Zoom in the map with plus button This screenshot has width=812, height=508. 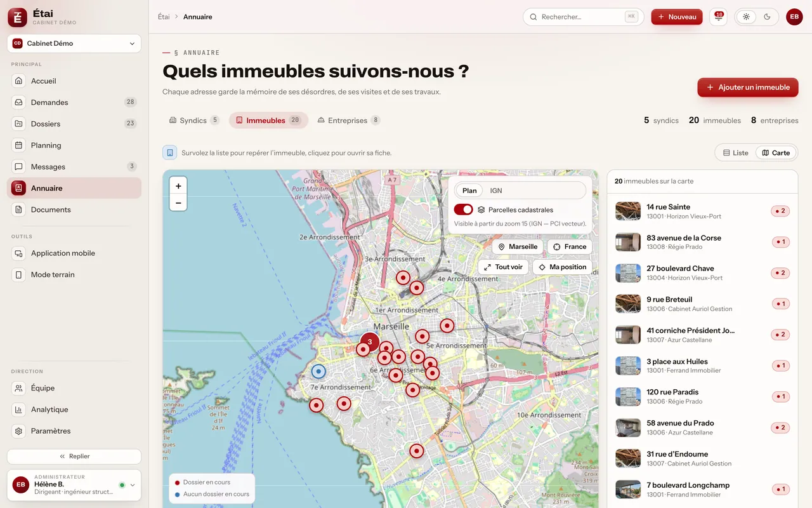pos(178,186)
